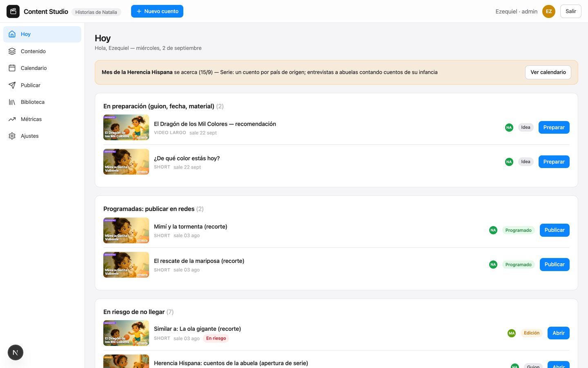Click heading 'En riesgo de no llegar'
Image resolution: width=588 pixels, height=368 pixels.
tap(134, 312)
